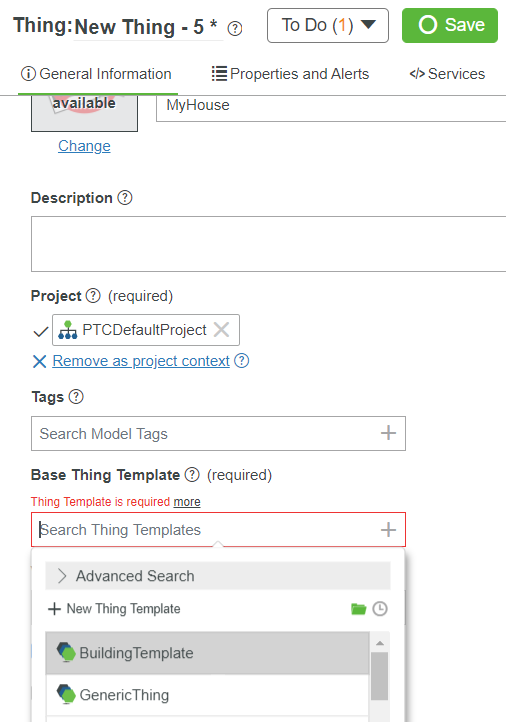
Task: Open the Tags help icon
Action: 76,396
